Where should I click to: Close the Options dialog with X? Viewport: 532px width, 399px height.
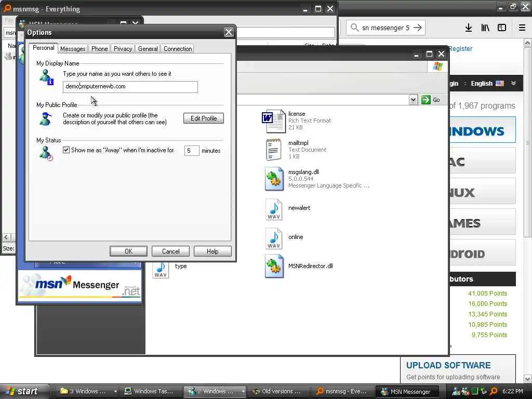[x=229, y=32]
